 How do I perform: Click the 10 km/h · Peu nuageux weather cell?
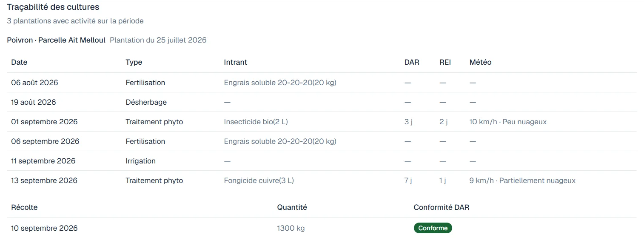[x=508, y=122]
